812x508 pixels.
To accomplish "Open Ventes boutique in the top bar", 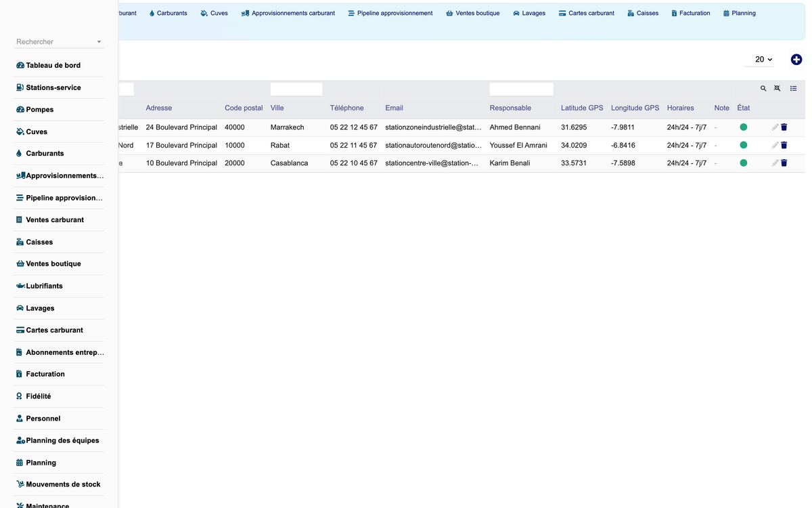I will (x=473, y=13).
